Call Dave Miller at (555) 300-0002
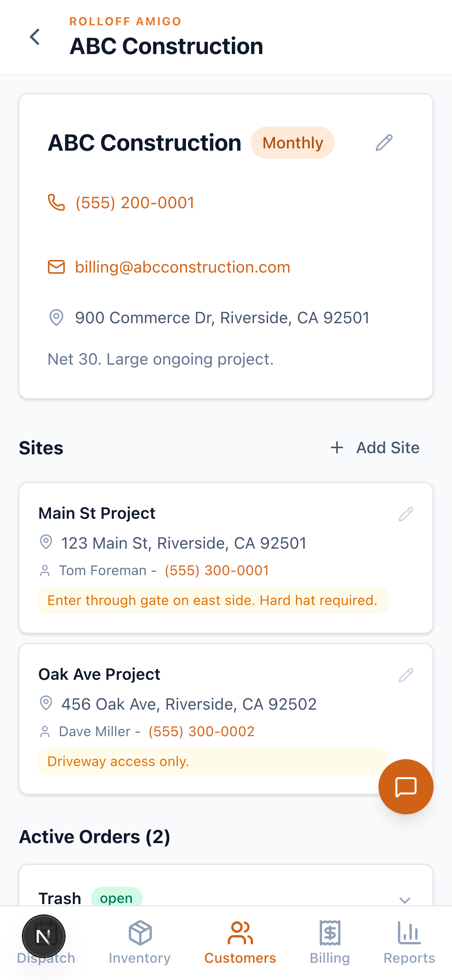This screenshot has height=980, width=452. tap(201, 732)
